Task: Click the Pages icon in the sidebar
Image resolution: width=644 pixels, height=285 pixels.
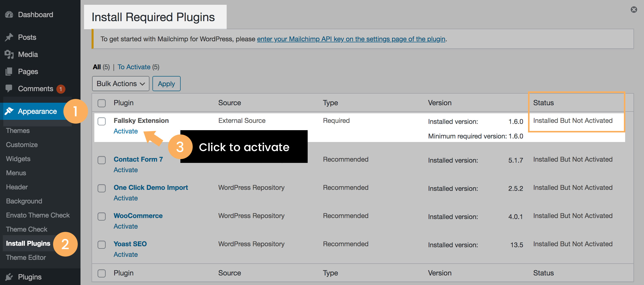Action: coord(9,71)
